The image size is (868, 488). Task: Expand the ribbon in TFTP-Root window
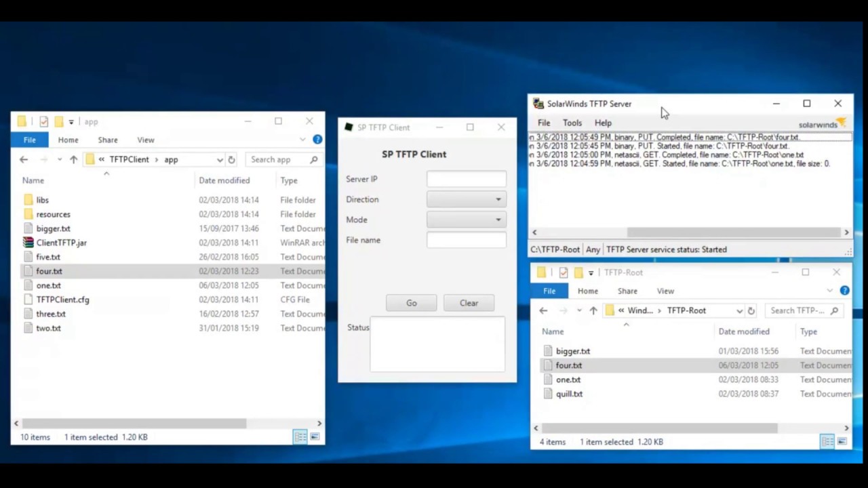pyautogui.click(x=829, y=291)
